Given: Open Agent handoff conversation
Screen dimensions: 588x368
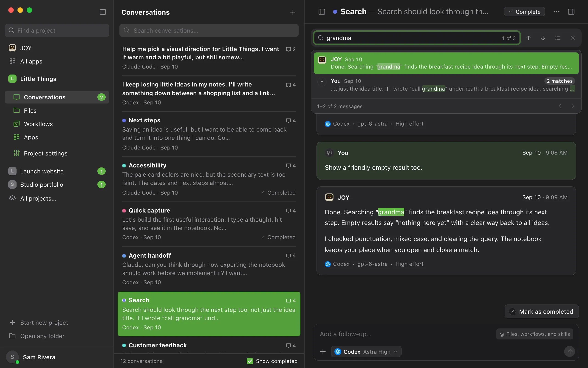Looking at the screenshot, I should (x=209, y=269).
